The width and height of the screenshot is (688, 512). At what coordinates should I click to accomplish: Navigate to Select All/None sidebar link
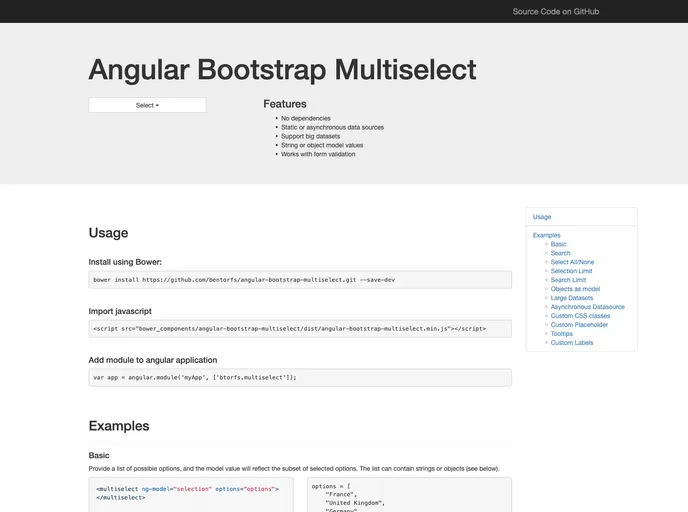tap(572, 262)
